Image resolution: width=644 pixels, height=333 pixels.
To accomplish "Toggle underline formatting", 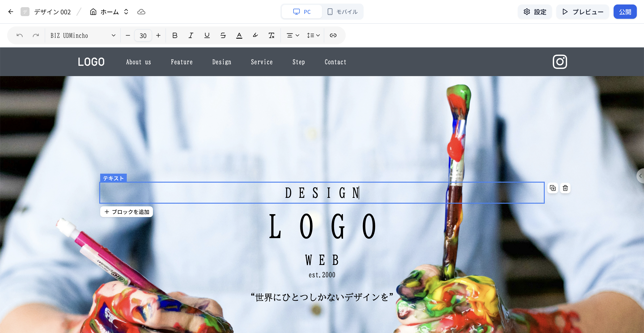I will (207, 35).
